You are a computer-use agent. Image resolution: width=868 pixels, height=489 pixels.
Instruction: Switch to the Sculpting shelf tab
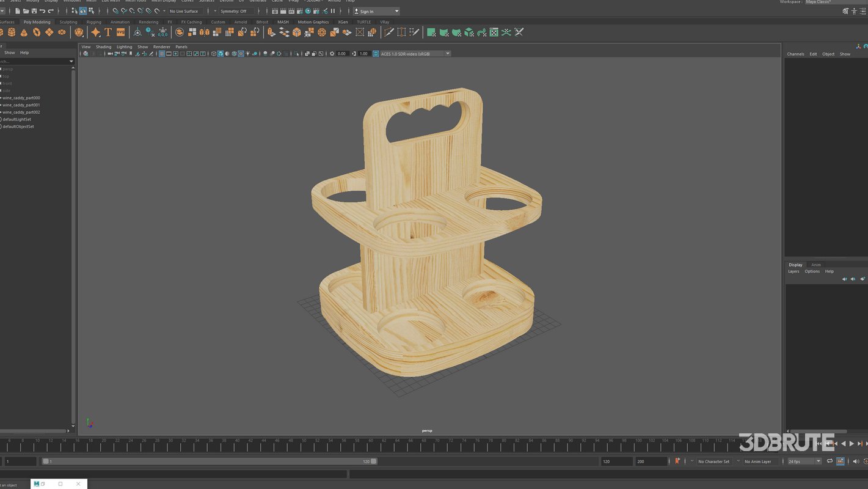point(68,22)
